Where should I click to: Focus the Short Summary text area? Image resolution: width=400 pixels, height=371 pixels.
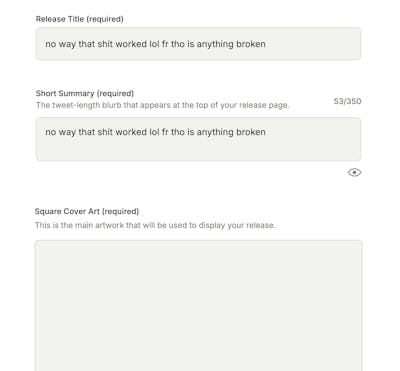coord(198,139)
